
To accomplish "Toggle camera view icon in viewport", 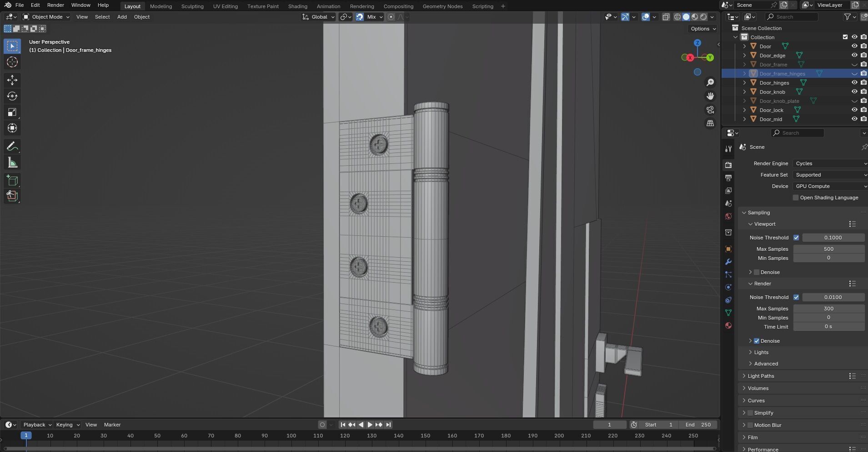I will (710, 110).
